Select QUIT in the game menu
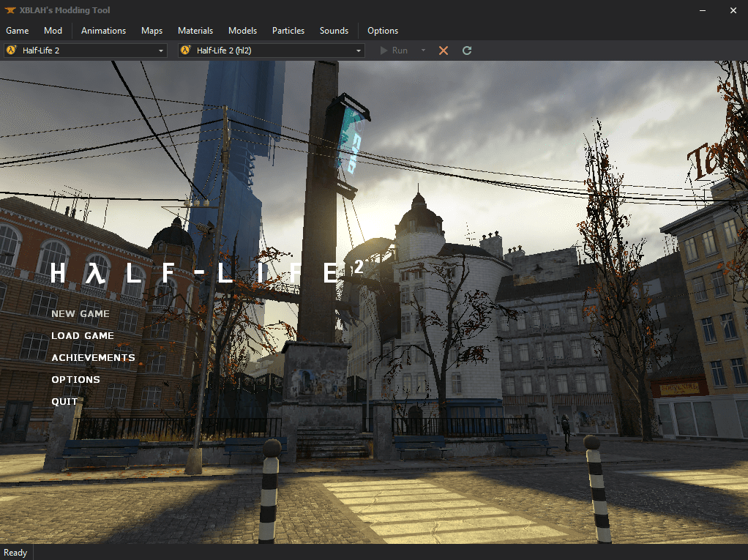 point(64,402)
